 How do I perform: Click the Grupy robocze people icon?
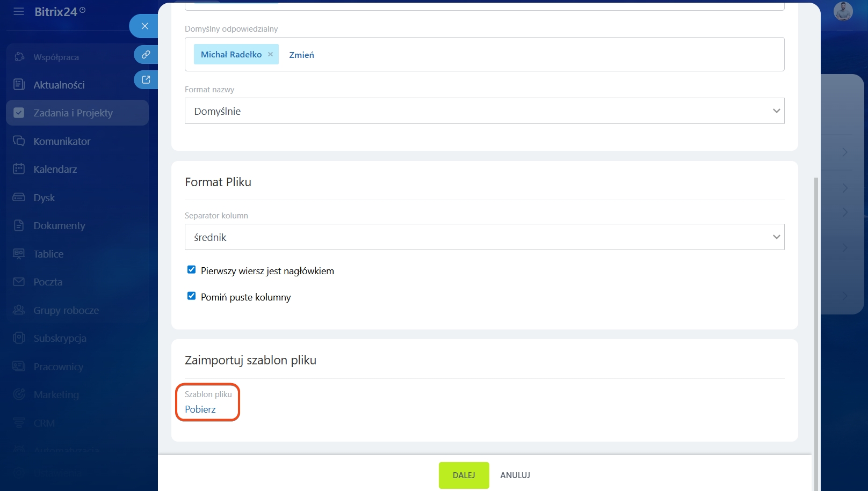[19, 310]
